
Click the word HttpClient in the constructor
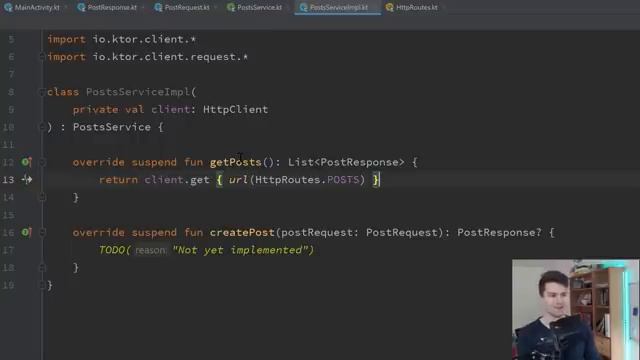(236, 109)
